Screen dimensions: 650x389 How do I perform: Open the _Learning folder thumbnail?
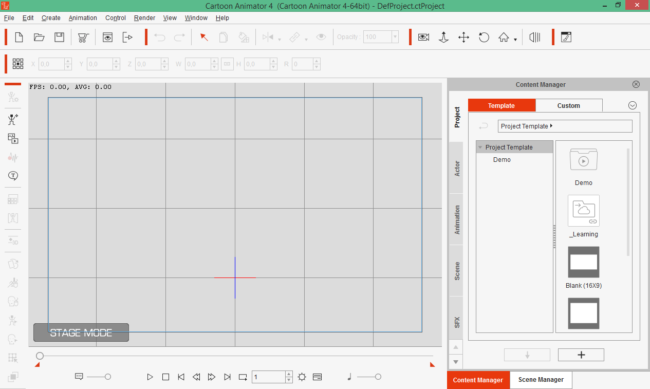click(583, 211)
